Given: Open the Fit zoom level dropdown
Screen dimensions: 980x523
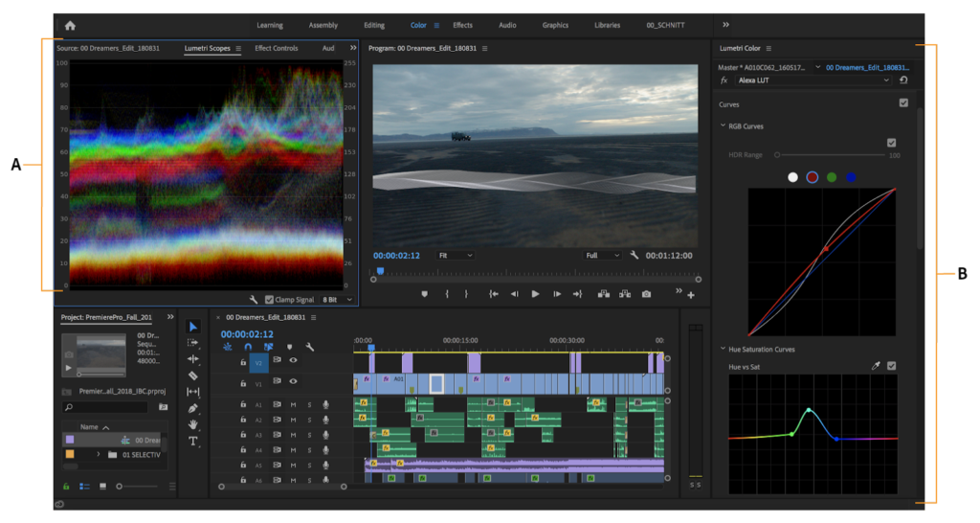Looking at the screenshot, I should 455,255.
